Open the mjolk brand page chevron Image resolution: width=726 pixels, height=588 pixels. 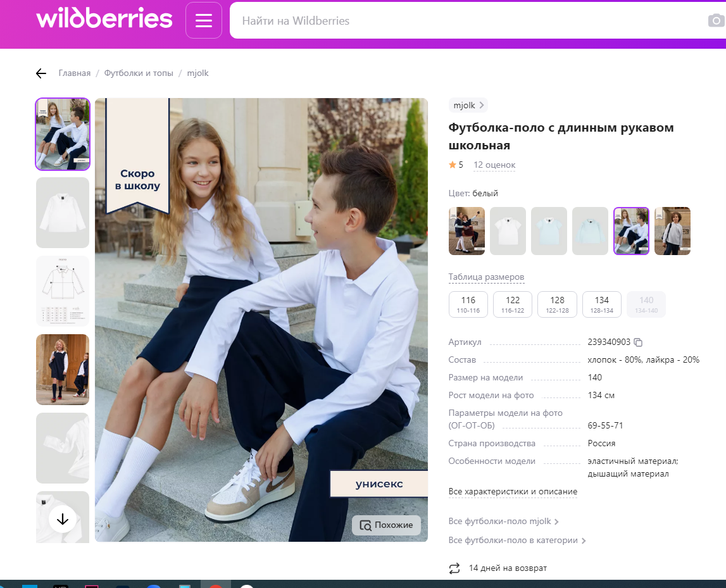coord(482,105)
